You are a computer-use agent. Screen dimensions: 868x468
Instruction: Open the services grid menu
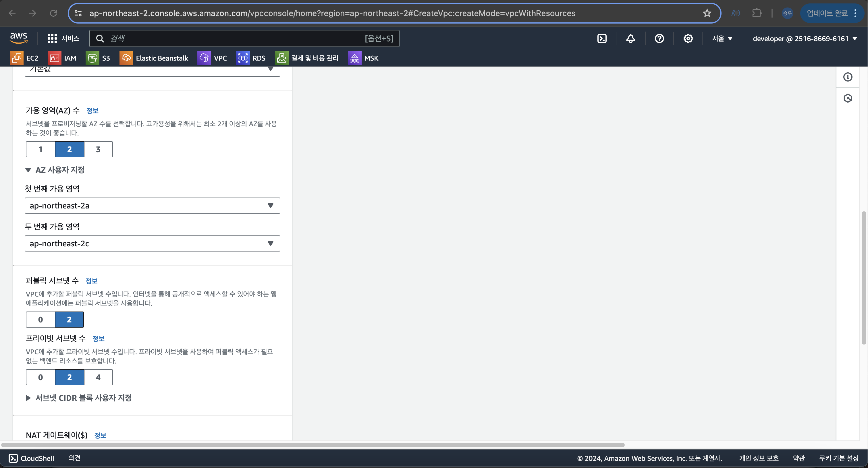(63, 38)
